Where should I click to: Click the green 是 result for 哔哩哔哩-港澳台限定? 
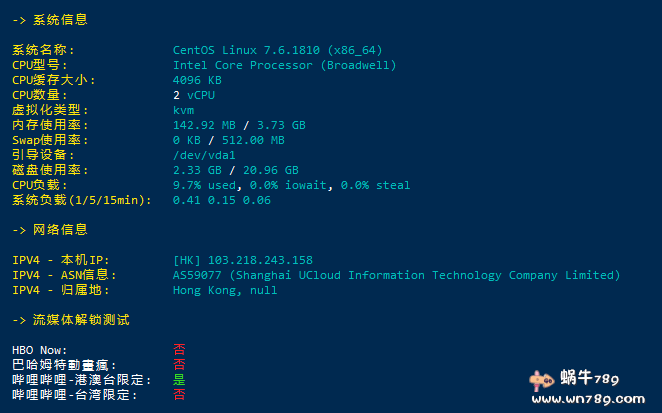(179, 380)
